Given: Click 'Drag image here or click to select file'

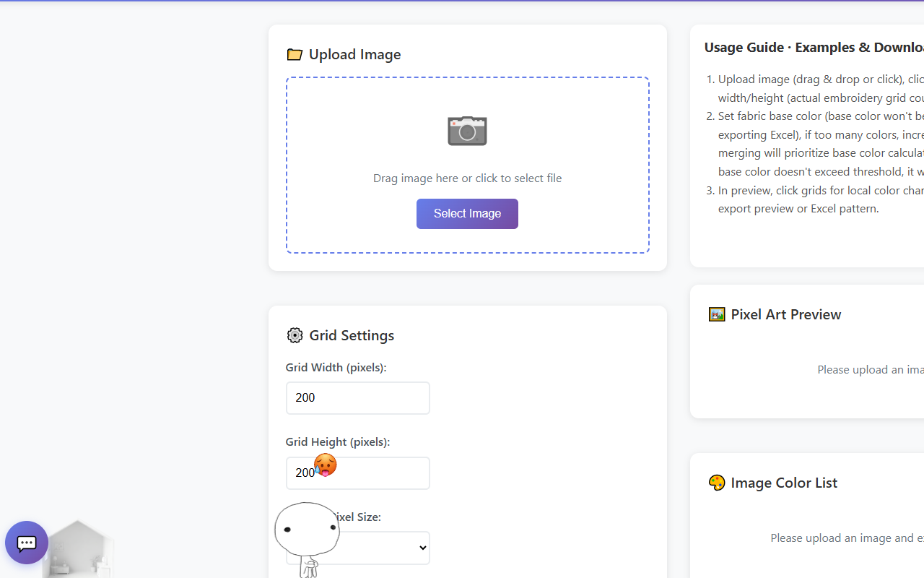Looking at the screenshot, I should [x=467, y=178].
